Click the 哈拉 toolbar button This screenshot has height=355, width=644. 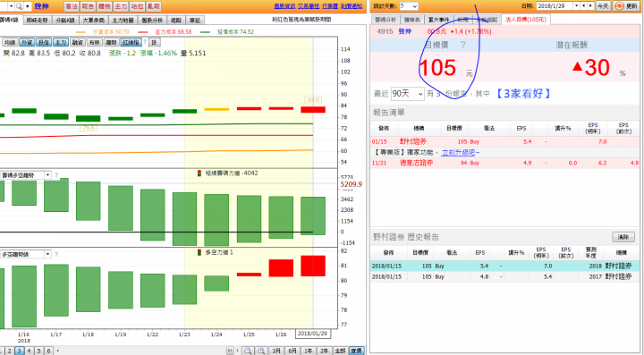point(137,6)
